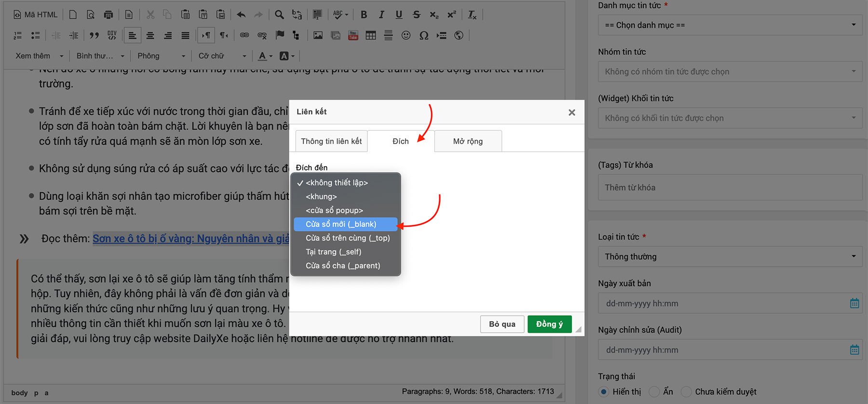Select the Hiển thị status radio
This screenshot has height=404, width=868.
[x=604, y=391]
